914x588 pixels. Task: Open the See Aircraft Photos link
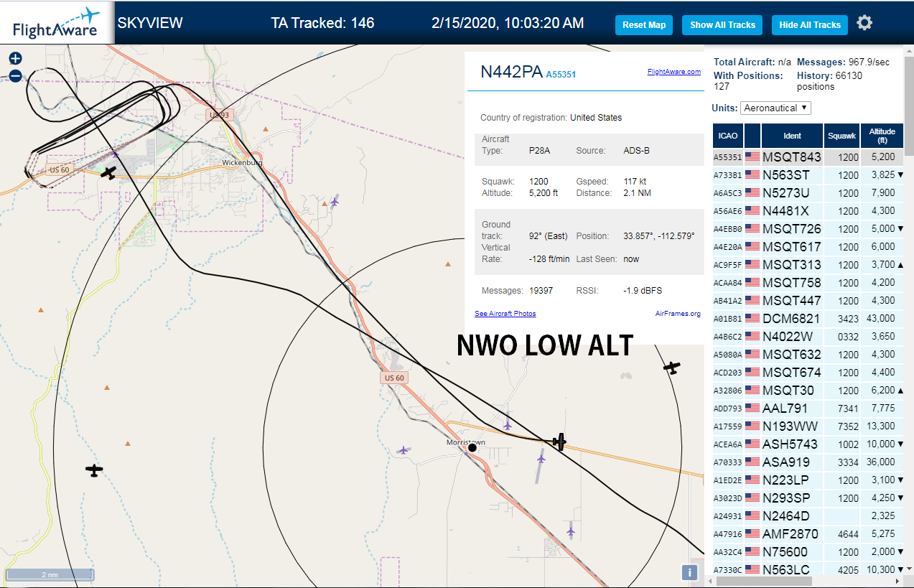[505, 314]
